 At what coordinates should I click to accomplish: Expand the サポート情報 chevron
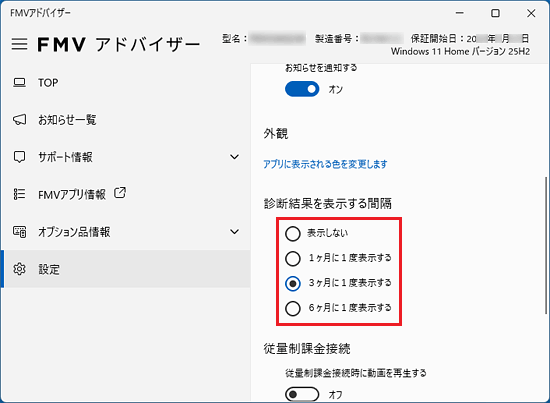234,157
